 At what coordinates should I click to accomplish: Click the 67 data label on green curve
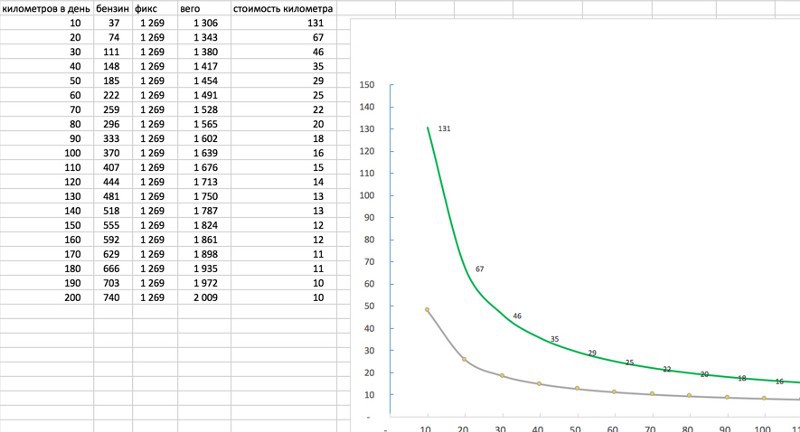click(x=480, y=269)
